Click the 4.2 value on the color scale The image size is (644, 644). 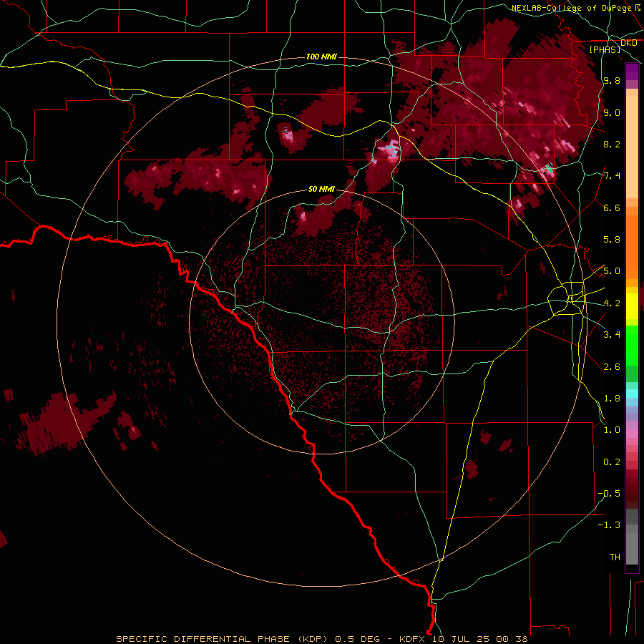click(x=612, y=303)
